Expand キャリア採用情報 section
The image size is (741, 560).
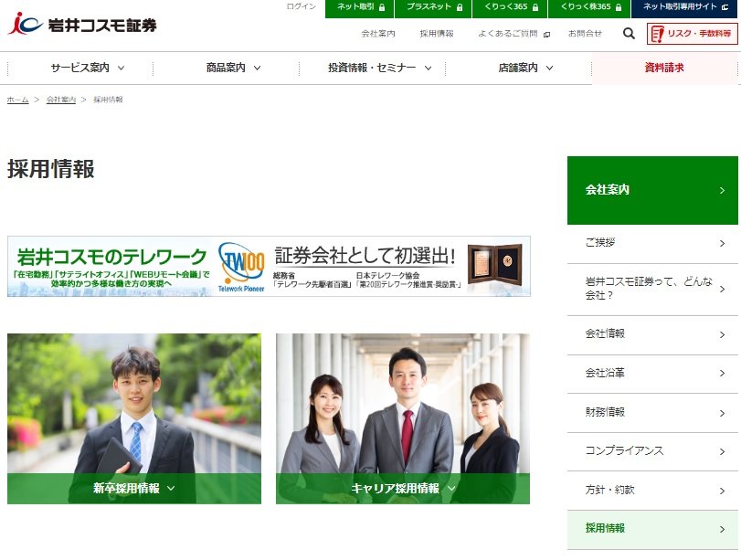coord(403,489)
